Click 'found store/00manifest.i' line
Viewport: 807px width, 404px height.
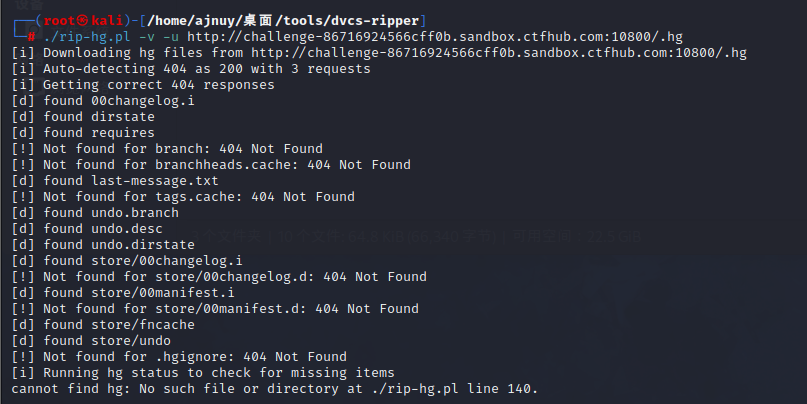coord(123,292)
